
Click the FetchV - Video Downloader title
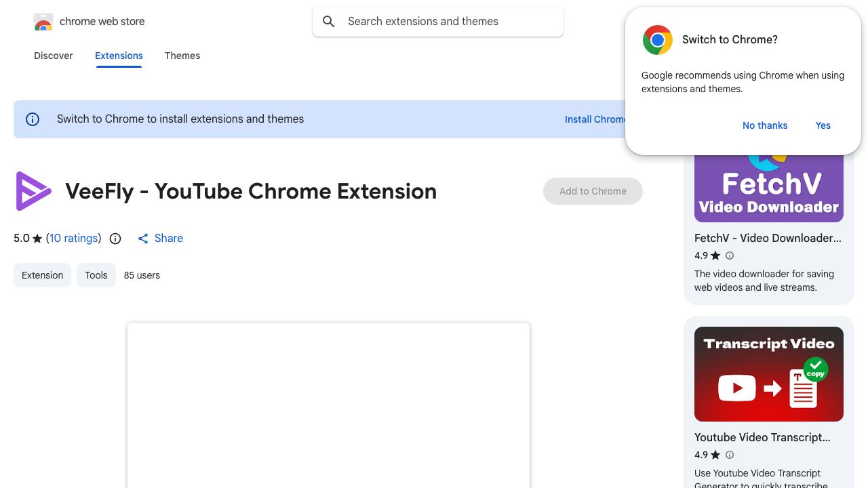[x=768, y=238]
